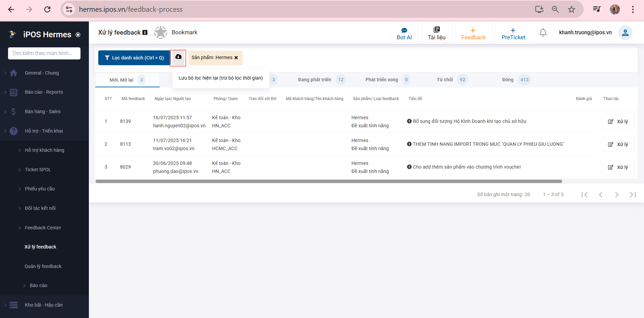Select the Từ chối tab
Screen dimensions: 644x318
451,80
